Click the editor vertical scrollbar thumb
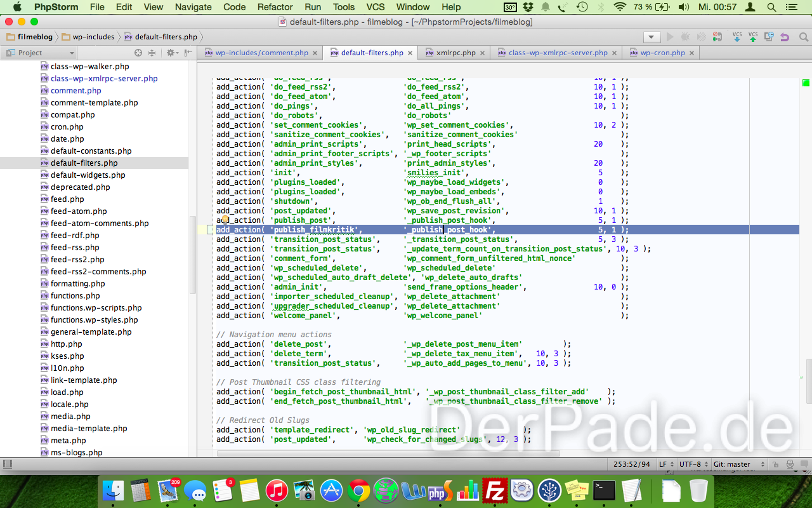This screenshot has height=508, width=812. pyautogui.click(x=808, y=381)
